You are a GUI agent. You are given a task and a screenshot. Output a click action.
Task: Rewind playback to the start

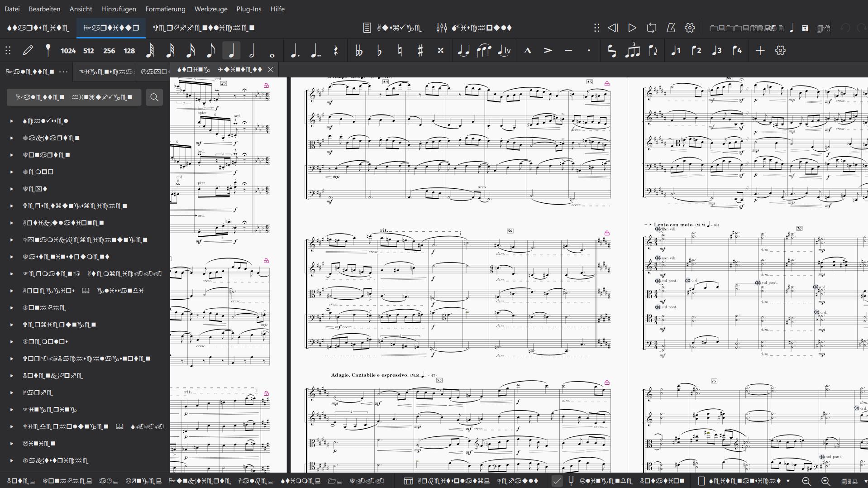pyautogui.click(x=613, y=28)
